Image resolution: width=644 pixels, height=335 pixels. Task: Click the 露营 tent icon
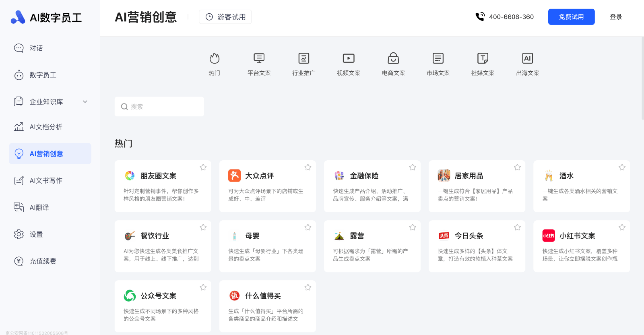point(339,236)
